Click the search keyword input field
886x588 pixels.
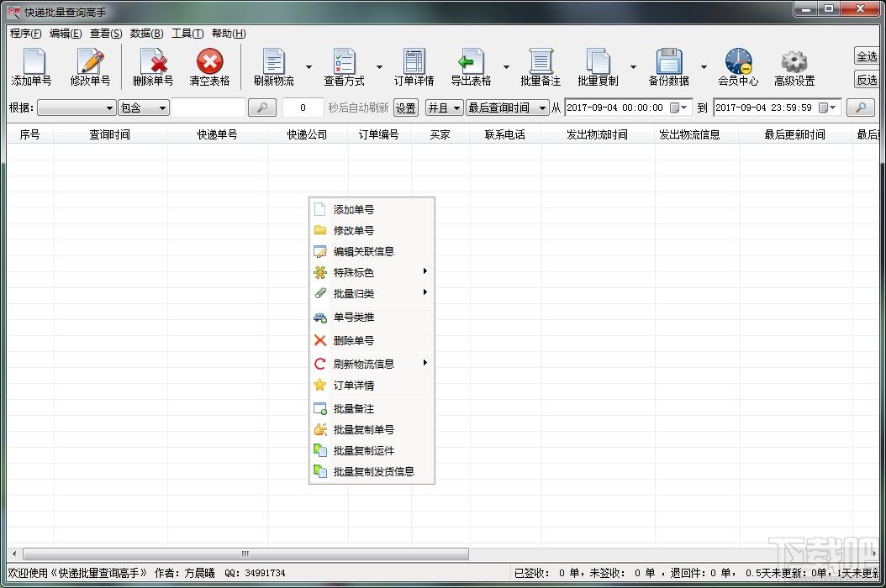pos(208,108)
